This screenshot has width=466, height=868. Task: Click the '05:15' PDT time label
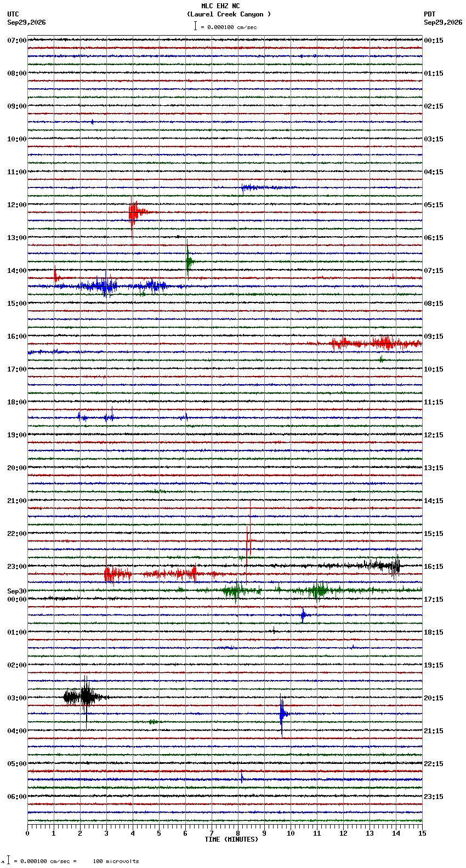tap(434, 205)
